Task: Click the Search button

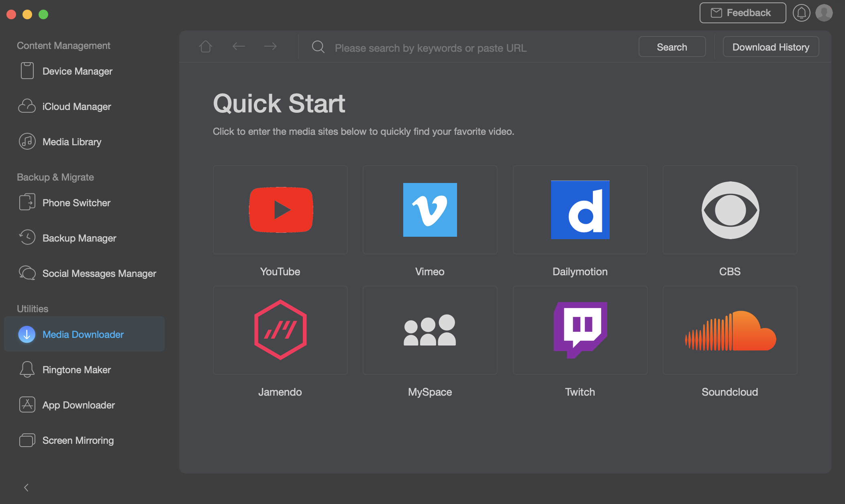Action: click(x=672, y=47)
